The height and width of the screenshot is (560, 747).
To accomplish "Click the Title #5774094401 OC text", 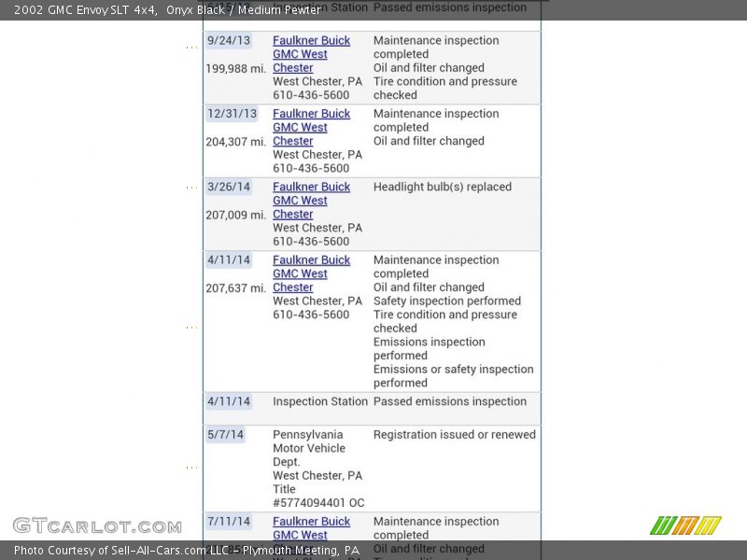I will tap(318, 497).
